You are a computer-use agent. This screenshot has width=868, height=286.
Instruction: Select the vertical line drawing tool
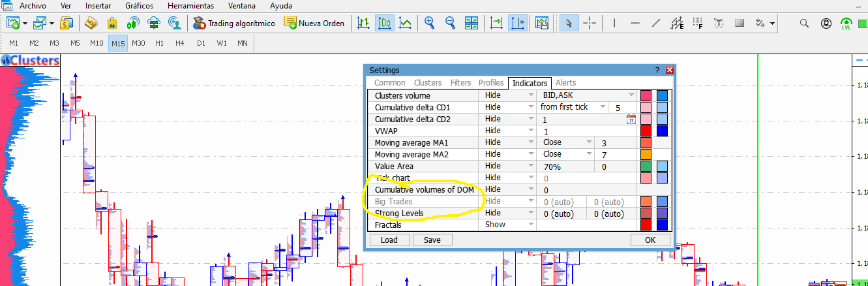[614, 23]
